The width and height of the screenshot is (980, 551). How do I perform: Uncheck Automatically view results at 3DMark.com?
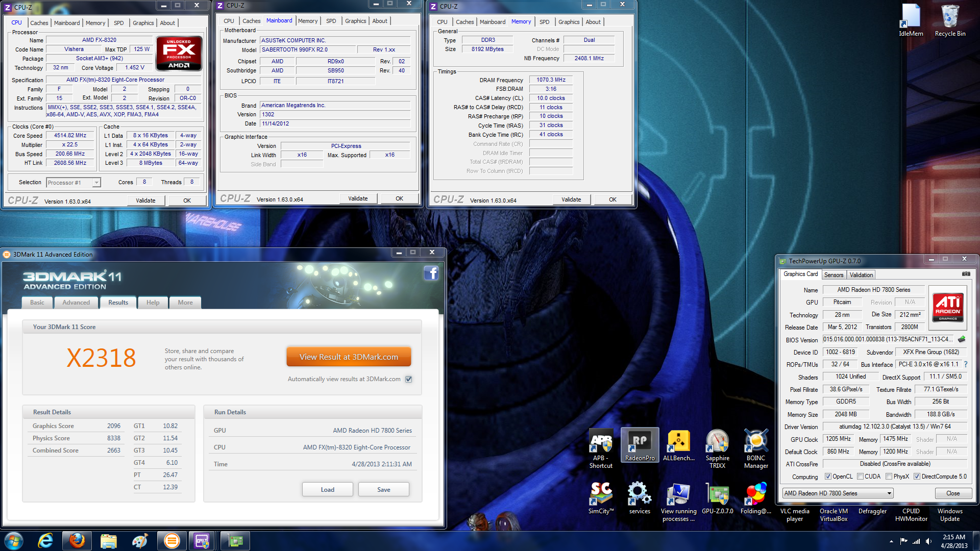pyautogui.click(x=408, y=379)
